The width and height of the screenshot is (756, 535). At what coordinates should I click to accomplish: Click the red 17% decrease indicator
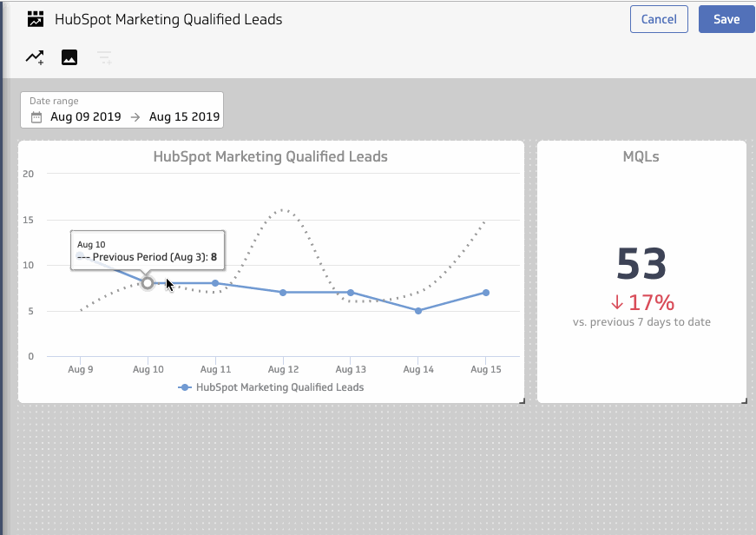(x=641, y=302)
